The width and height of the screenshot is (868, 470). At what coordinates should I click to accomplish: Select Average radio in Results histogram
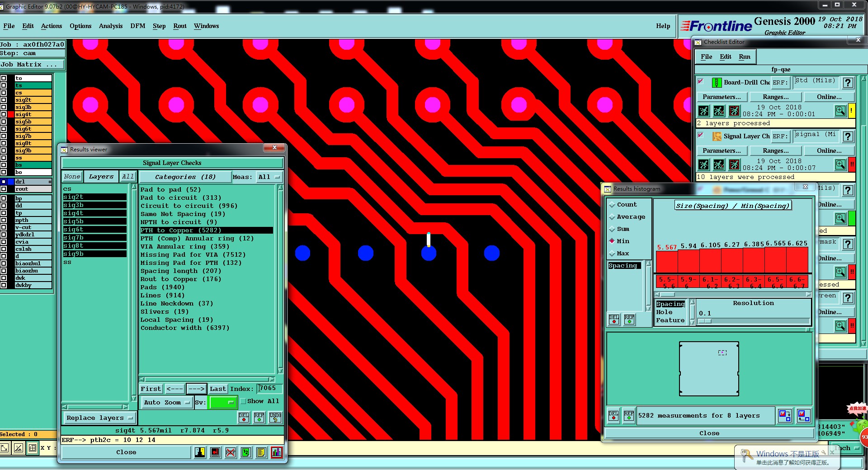tap(612, 217)
